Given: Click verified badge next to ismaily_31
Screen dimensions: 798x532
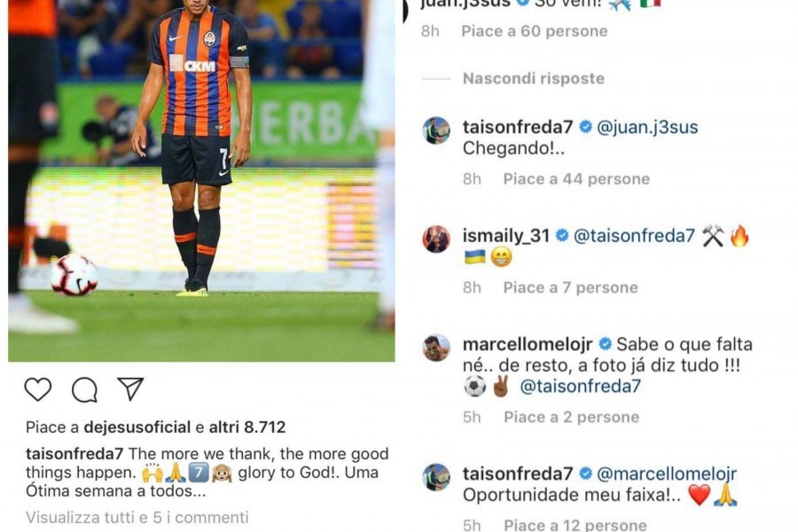Looking at the screenshot, I should click(562, 236).
